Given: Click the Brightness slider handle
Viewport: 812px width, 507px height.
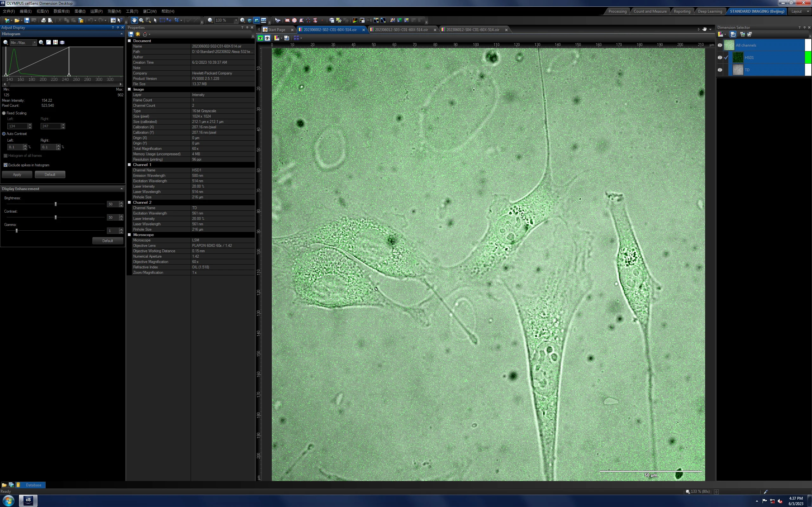Looking at the screenshot, I should (x=56, y=204).
